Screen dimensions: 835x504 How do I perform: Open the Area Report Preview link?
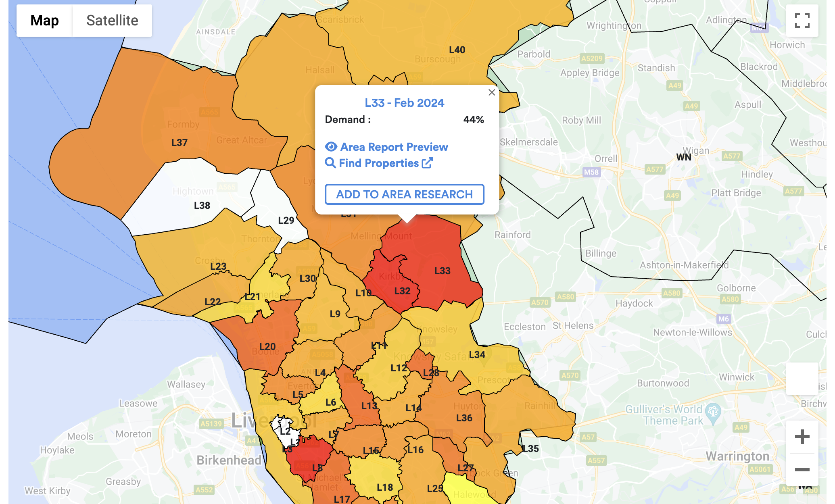(x=394, y=147)
